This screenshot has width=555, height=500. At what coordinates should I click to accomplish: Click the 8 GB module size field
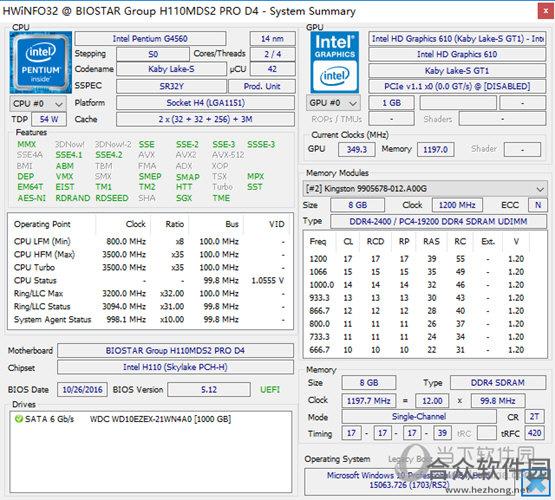(357, 205)
